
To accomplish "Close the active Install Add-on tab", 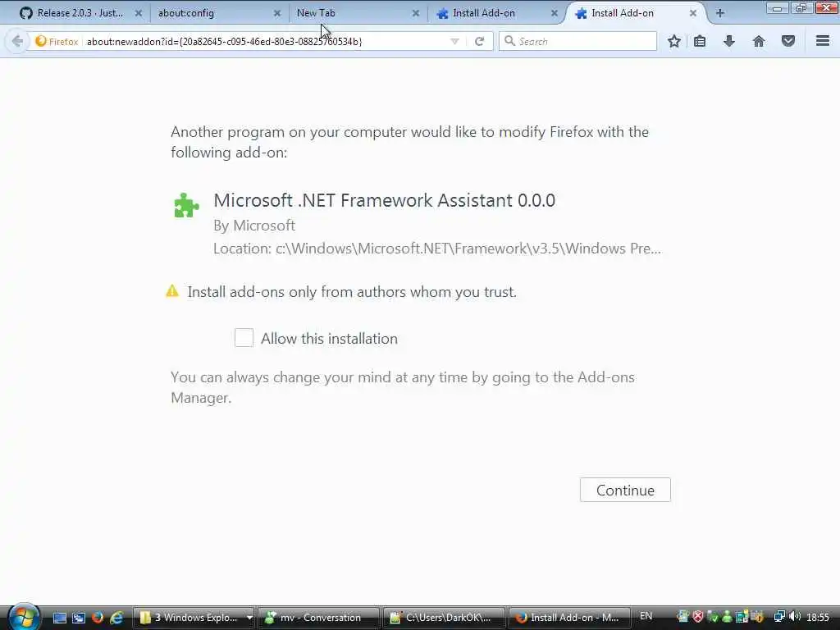I will pos(692,13).
